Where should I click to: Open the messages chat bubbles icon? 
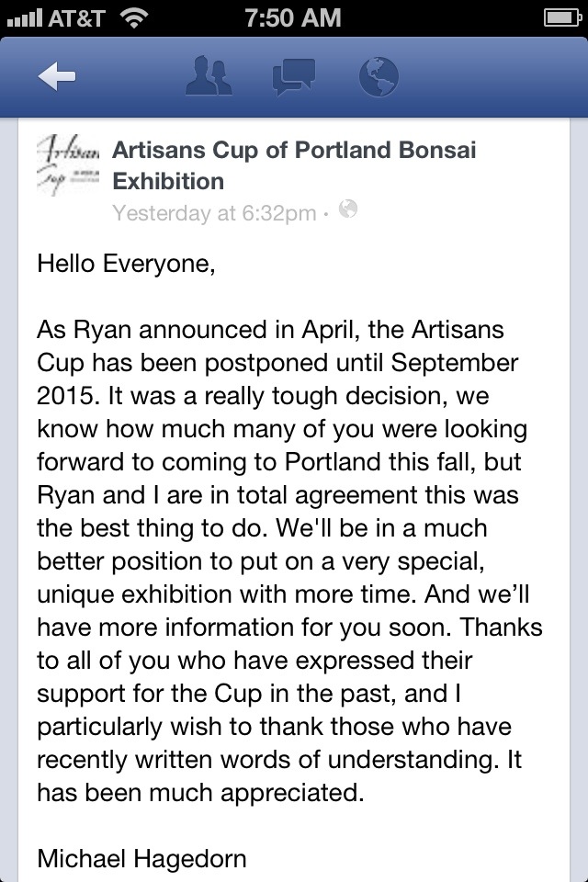click(x=293, y=76)
